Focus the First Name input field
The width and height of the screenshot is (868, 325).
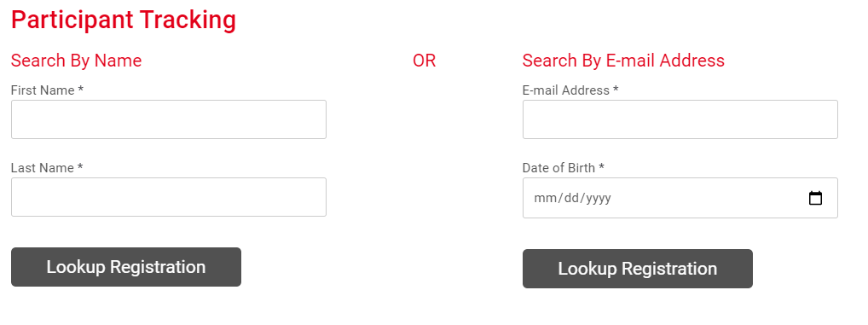pos(169,119)
